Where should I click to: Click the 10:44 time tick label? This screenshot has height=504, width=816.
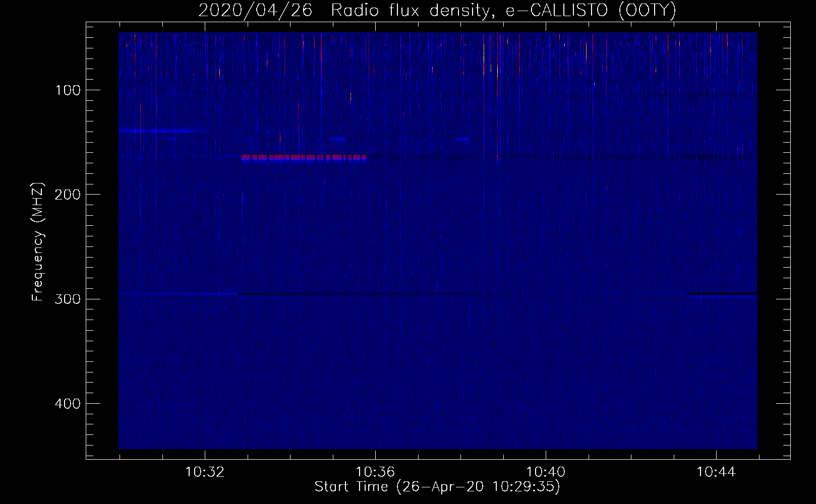pos(716,472)
